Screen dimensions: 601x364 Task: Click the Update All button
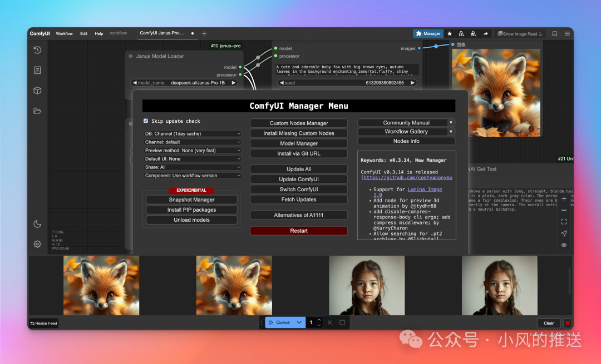pos(299,169)
